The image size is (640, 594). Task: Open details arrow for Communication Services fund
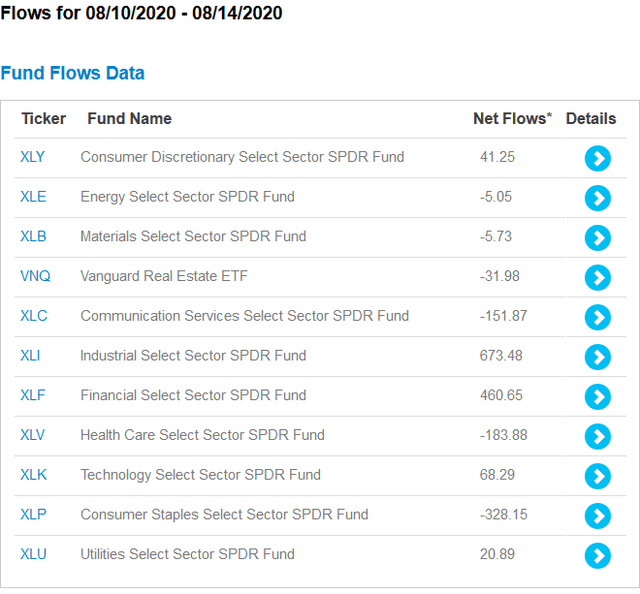[x=598, y=317]
